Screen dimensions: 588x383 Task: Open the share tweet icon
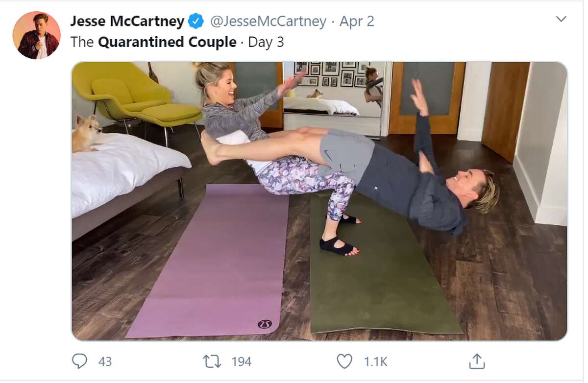477,361
